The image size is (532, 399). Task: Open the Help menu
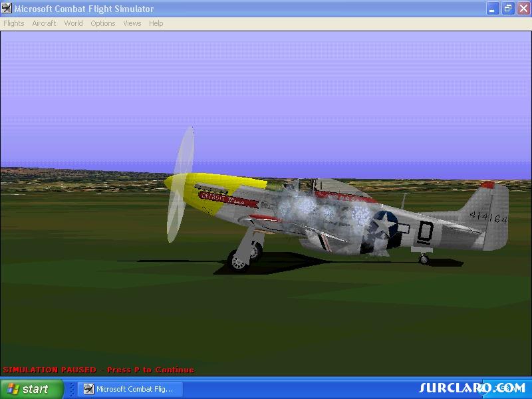[156, 23]
